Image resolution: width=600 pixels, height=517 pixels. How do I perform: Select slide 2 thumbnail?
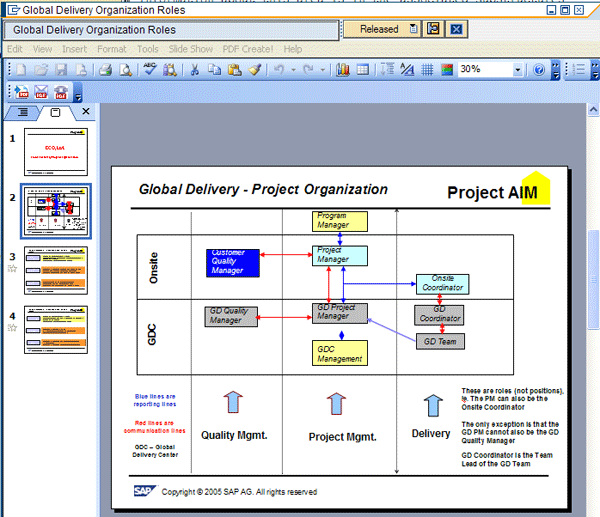click(x=56, y=211)
